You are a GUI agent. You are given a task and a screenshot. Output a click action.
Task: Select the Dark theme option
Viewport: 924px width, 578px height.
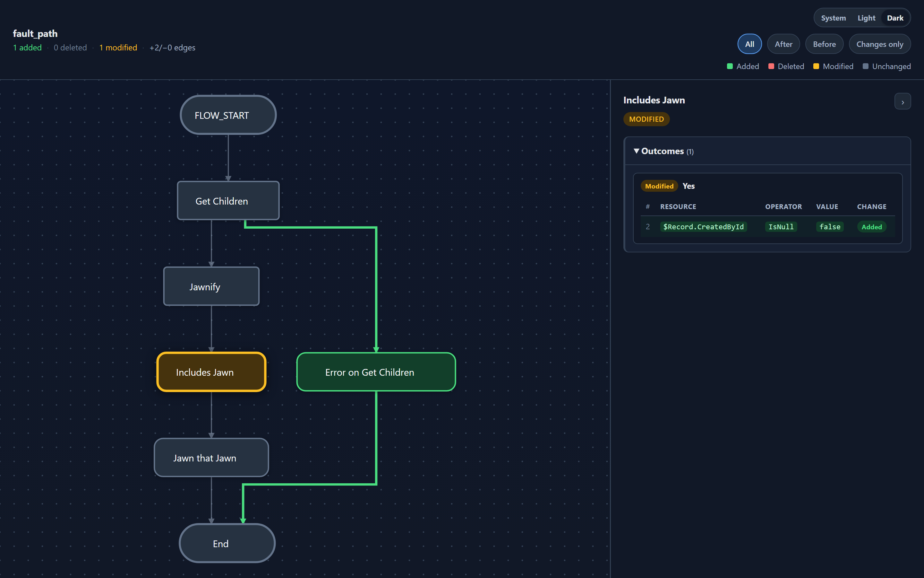(x=895, y=18)
